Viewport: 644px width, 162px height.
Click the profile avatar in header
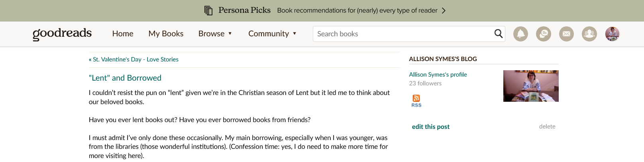coord(612,34)
